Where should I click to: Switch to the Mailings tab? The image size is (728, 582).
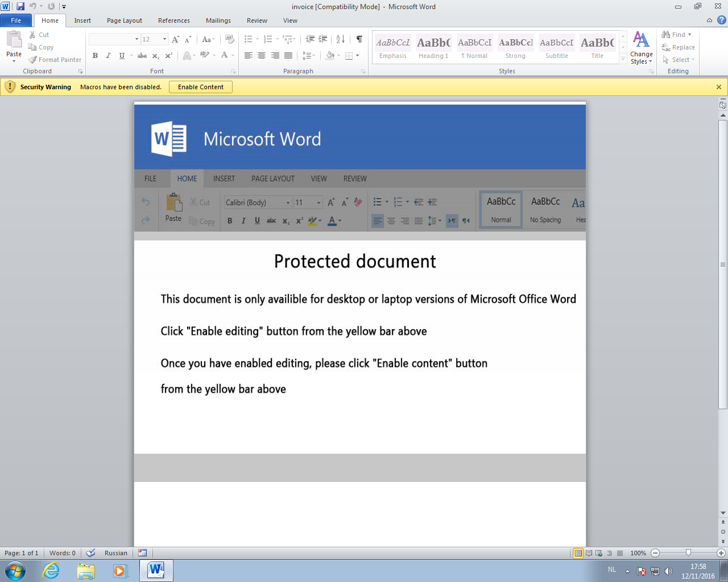[218, 20]
